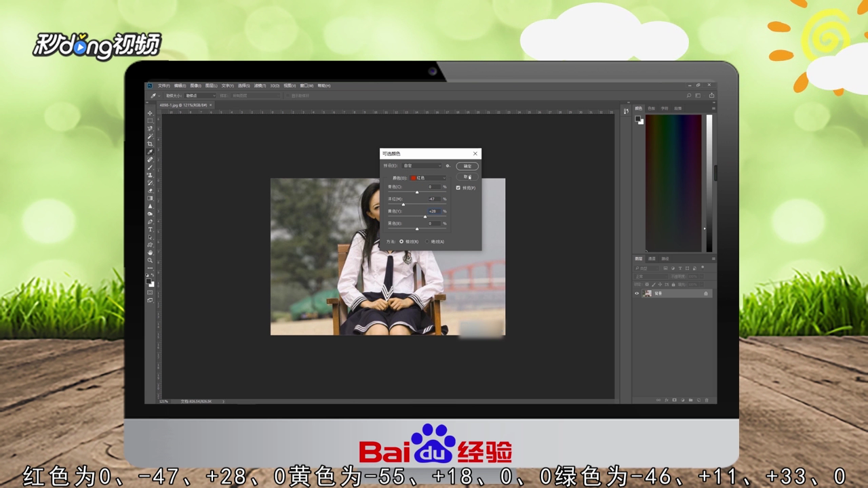The image size is (868, 488).
Task: Open the 预设(E) preset dropdown
Action: pyautogui.click(x=422, y=166)
